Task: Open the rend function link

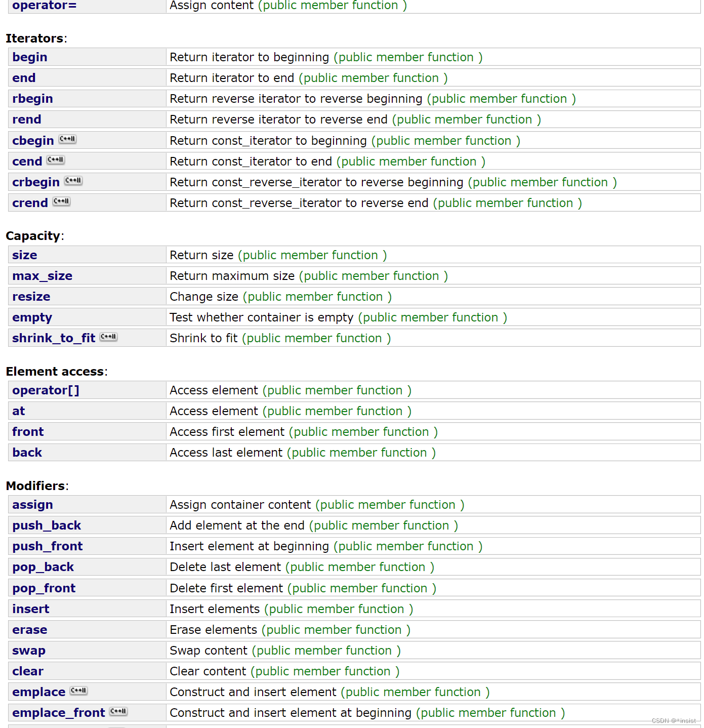Action: [x=27, y=119]
